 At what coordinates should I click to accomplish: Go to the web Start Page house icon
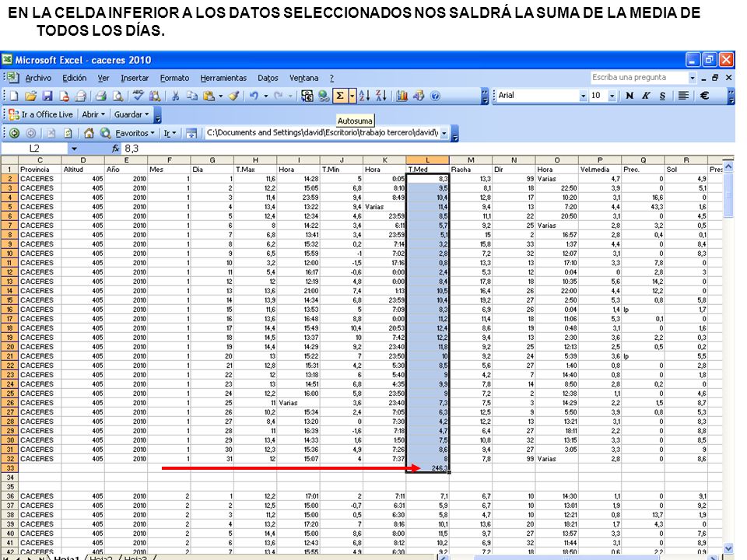click(89, 133)
